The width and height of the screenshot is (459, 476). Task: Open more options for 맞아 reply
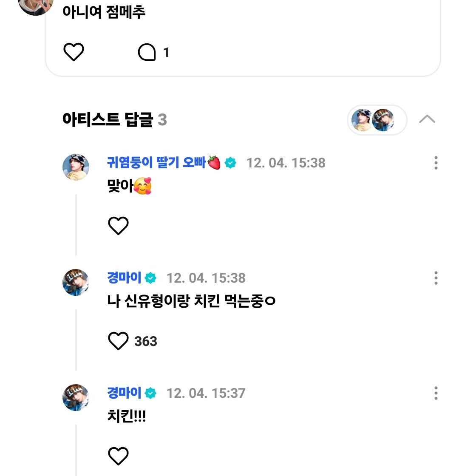(436, 163)
